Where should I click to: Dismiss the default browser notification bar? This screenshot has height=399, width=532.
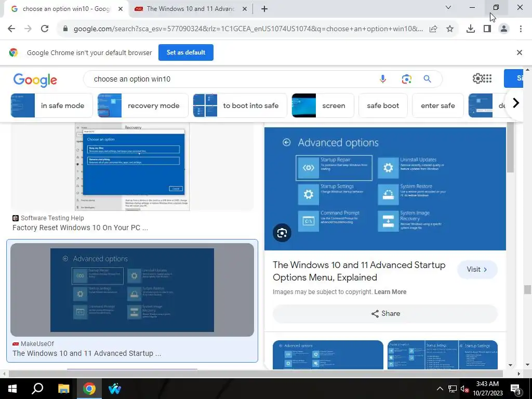[519, 52]
